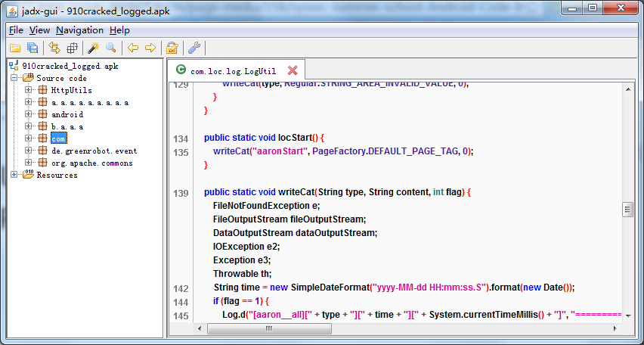Open Preferences wrench icon
Screen dimensions: 644x345
[x=194, y=48]
